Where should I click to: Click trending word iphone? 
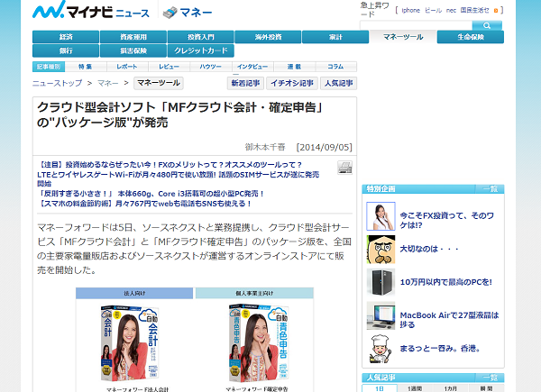click(410, 10)
